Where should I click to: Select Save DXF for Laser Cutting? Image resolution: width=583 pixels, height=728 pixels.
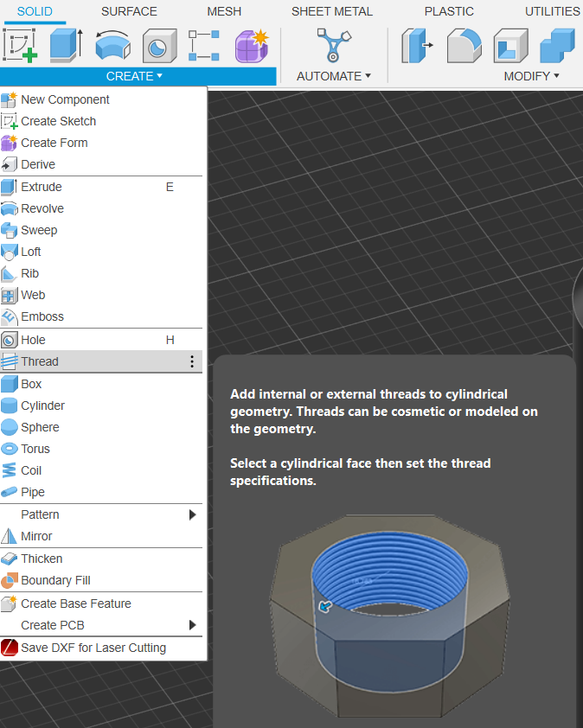coord(101,648)
